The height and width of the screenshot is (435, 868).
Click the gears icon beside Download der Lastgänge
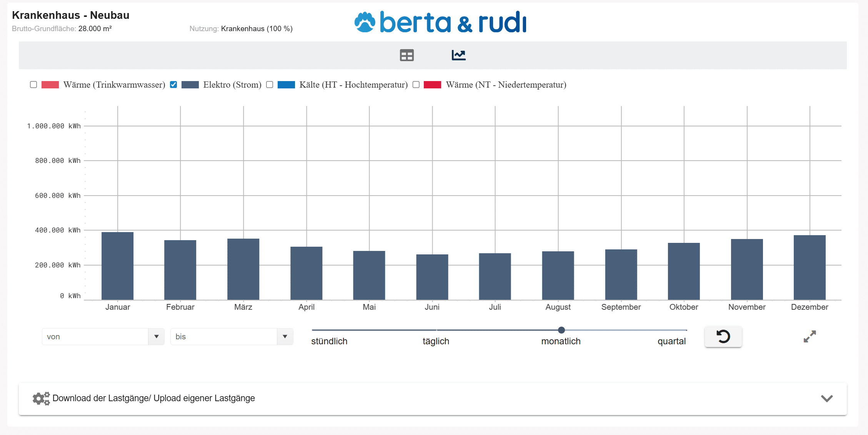click(x=41, y=398)
